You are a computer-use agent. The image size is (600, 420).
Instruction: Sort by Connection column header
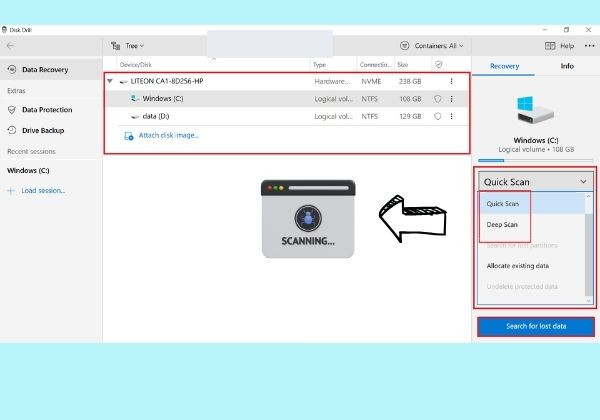(x=376, y=65)
